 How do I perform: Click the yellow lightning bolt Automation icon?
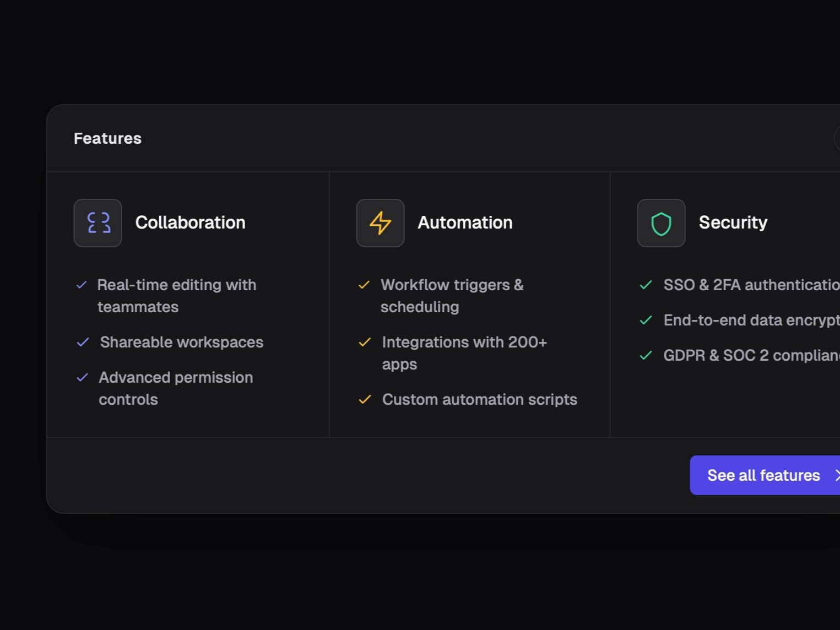(380, 222)
